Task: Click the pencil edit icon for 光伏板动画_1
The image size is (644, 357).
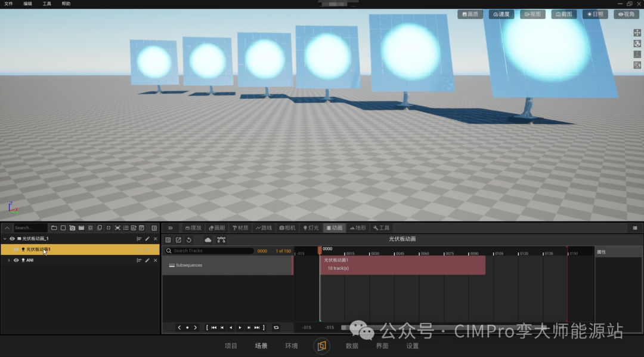Action: 147,239
